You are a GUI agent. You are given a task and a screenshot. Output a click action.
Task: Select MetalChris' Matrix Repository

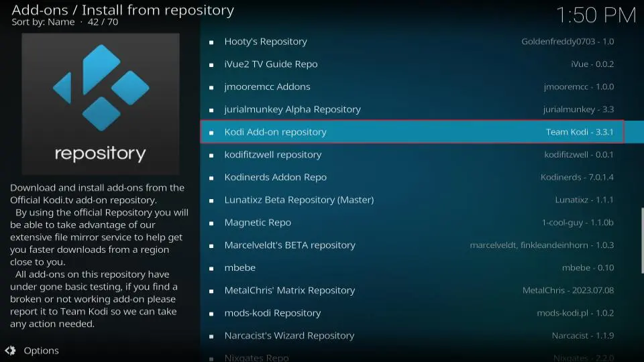point(289,290)
